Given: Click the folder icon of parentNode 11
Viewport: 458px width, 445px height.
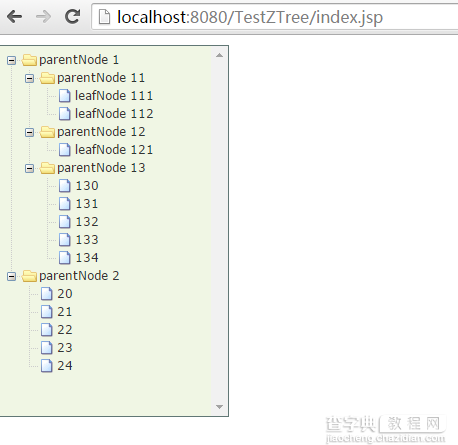Looking at the screenshot, I should coord(47,78).
